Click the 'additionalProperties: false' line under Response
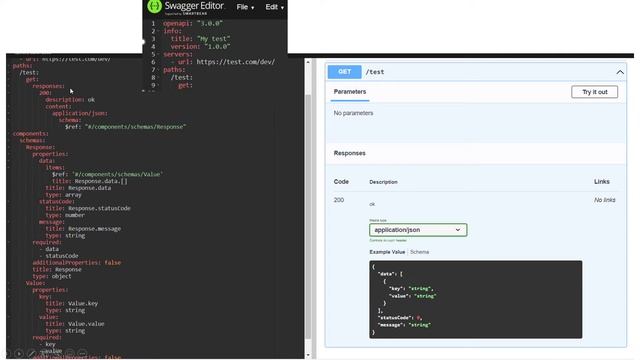 click(x=77, y=262)
